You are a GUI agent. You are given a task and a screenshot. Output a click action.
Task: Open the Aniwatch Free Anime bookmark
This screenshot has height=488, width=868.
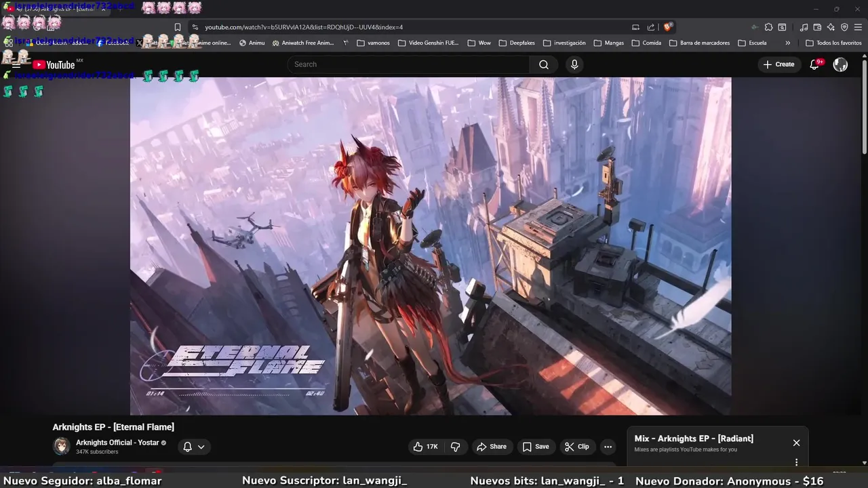(x=303, y=43)
